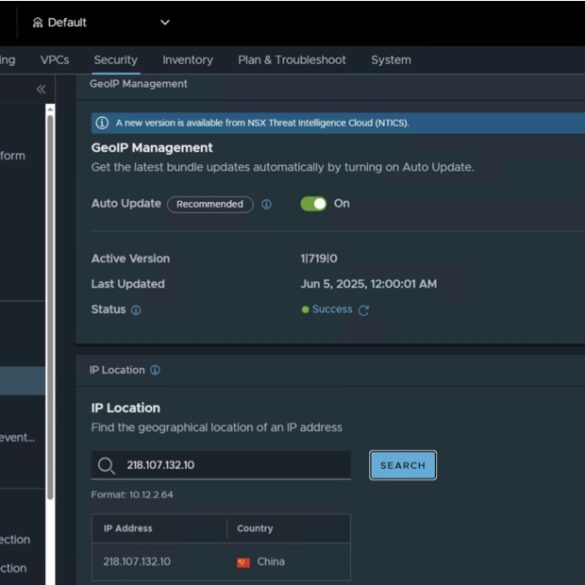
Task: Refresh status icon beside Success
Action: tap(364, 310)
